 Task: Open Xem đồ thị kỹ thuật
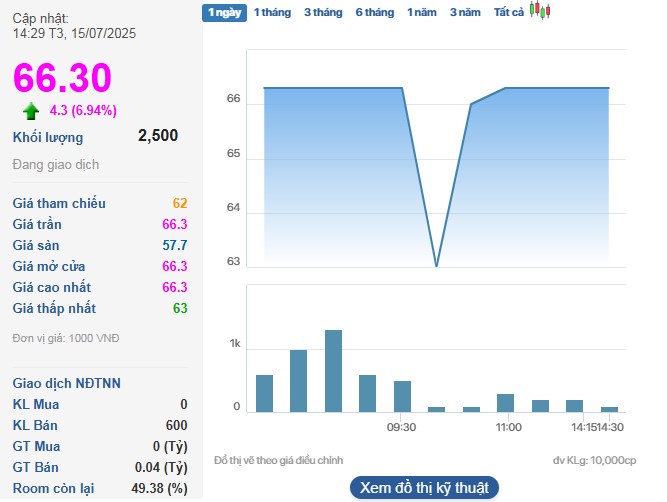(x=424, y=488)
